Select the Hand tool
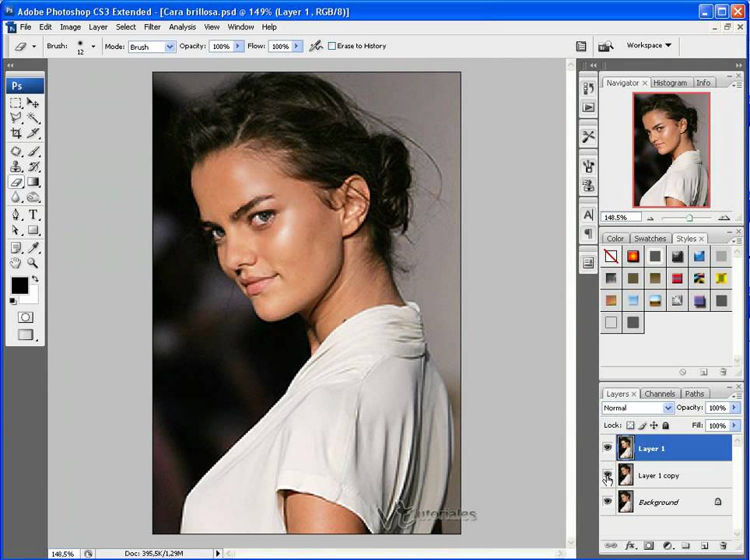The height and width of the screenshot is (560, 750). point(16,263)
